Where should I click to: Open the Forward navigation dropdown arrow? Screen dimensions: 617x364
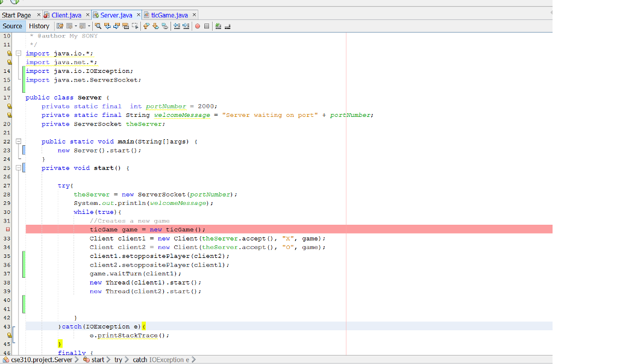point(89,25)
